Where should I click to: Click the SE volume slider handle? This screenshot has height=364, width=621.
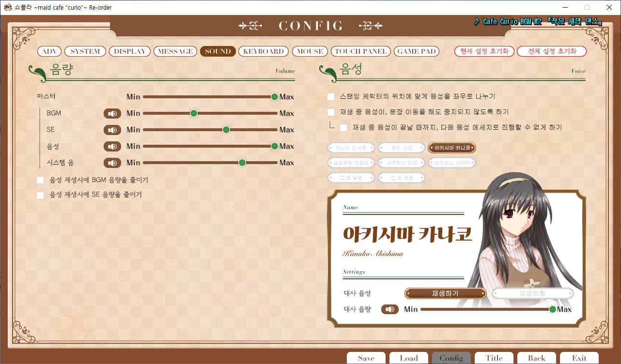click(x=226, y=130)
